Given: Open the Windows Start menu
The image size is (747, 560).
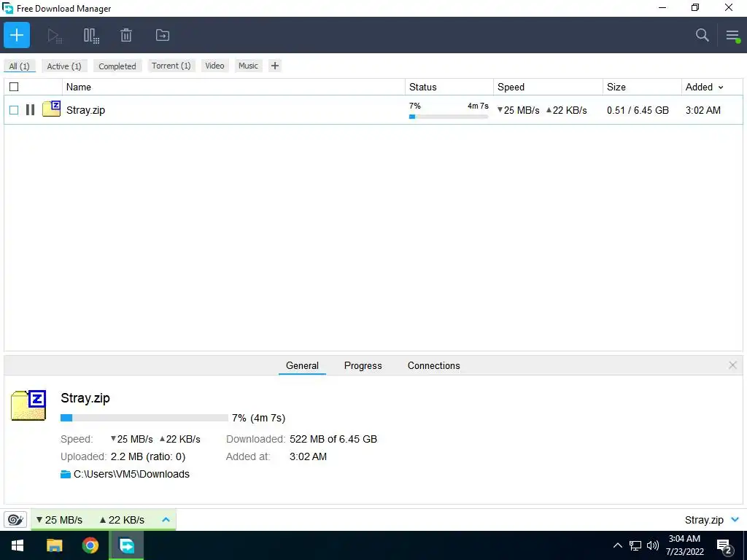Looking at the screenshot, I should [18, 545].
